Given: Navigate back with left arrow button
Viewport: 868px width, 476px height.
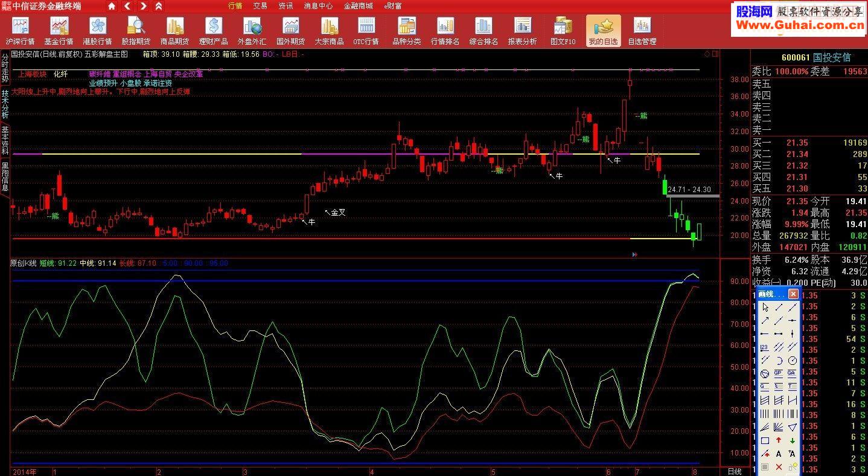Looking at the screenshot, I should coord(127,6).
